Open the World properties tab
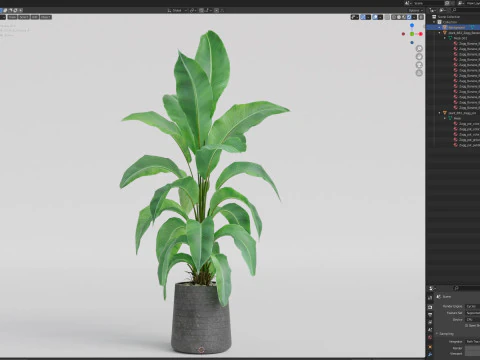480x360 pixels. pos(430,338)
